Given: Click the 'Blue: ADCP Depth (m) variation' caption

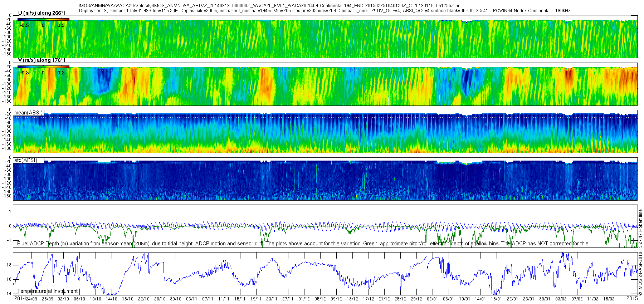Looking at the screenshot, I should [x=303, y=244].
